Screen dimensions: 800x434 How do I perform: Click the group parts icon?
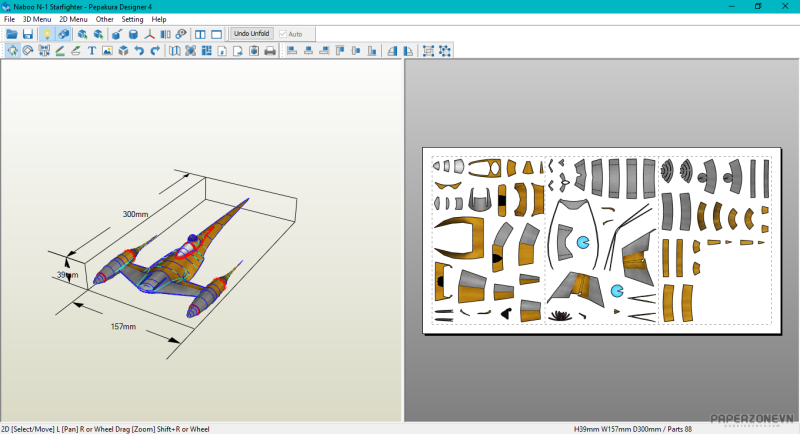tap(428, 50)
